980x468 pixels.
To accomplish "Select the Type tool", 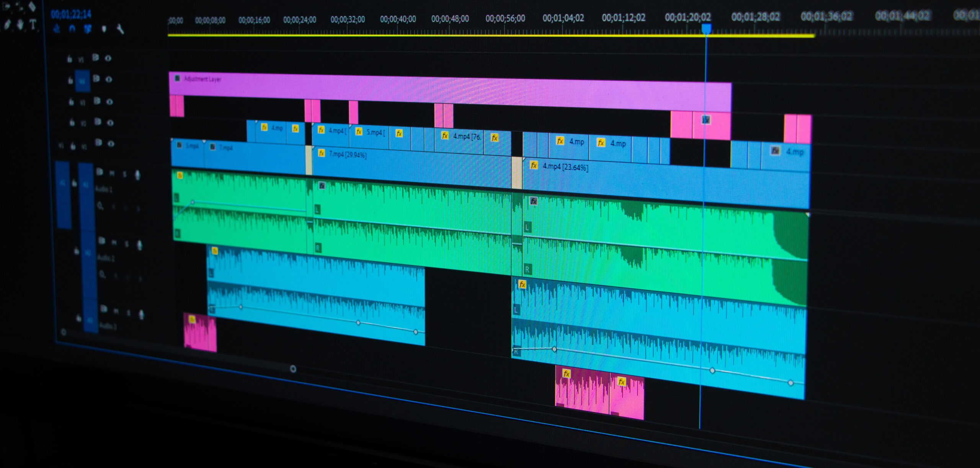I will click(33, 25).
